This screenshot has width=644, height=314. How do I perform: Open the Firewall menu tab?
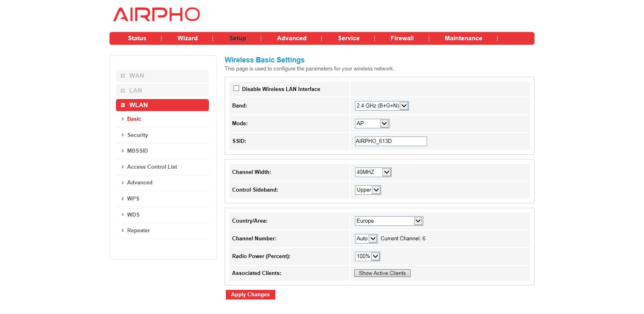point(402,38)
